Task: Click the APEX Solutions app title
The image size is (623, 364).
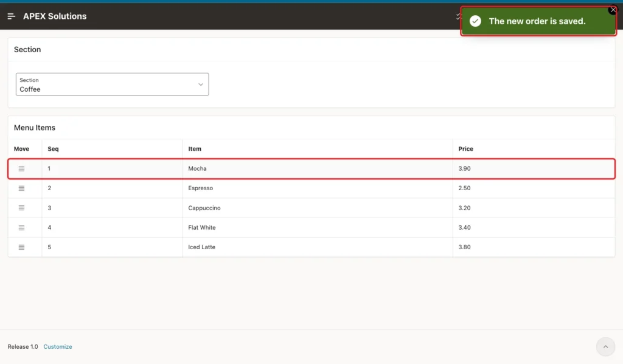Action: tap(55, 16)
